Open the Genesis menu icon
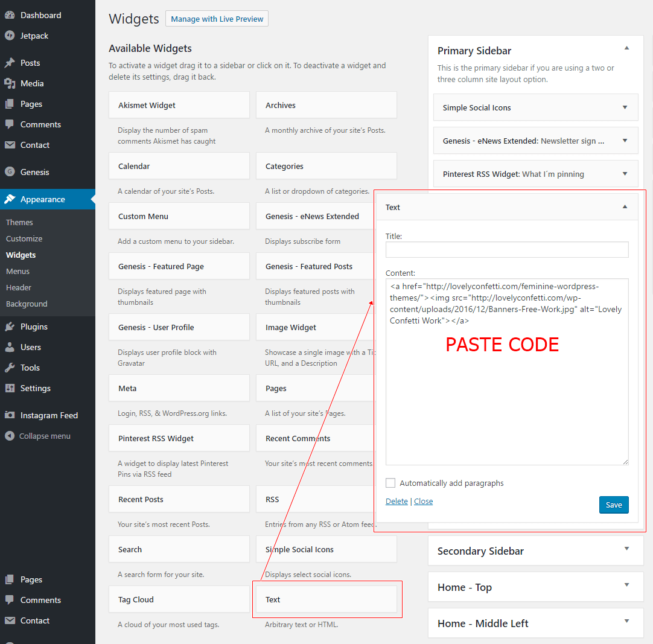Viewport: 653px width, 644px height. (x=10, y=171)
